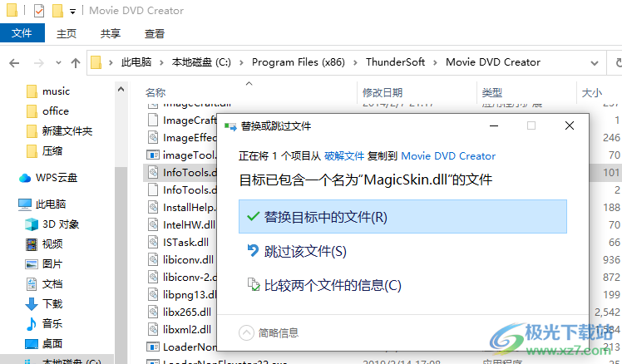Sort by 大小 column header

(x=591, y=93)
